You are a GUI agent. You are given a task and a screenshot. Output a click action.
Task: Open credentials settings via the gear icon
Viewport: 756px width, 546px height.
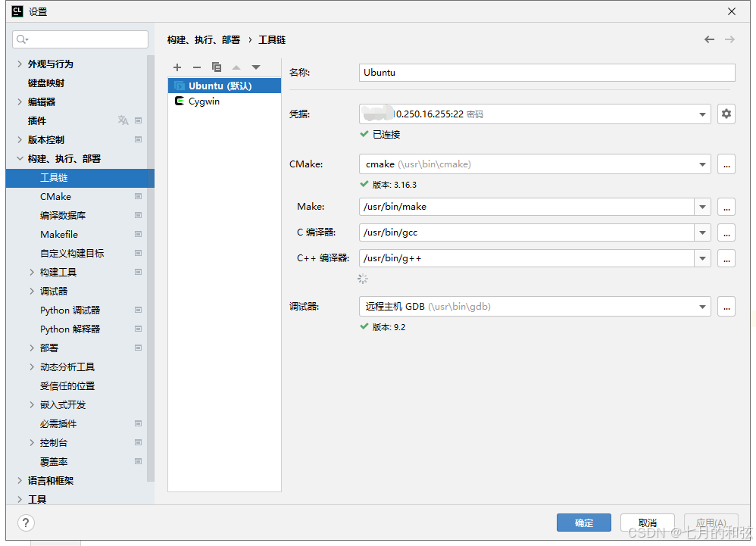(x=726, y=114)
